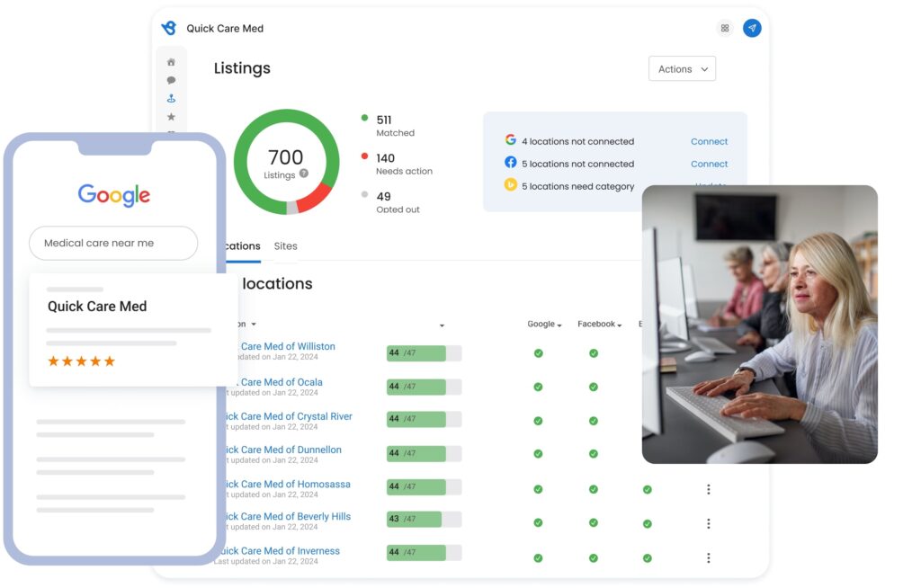Click the Medical care near me search field
Image resolution: width=921 pixels, height=588 pixels.
point(113,243)
